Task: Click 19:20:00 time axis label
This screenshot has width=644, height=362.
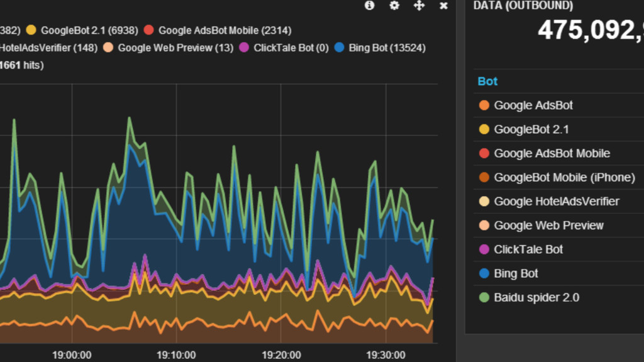Action: point(281,355)
